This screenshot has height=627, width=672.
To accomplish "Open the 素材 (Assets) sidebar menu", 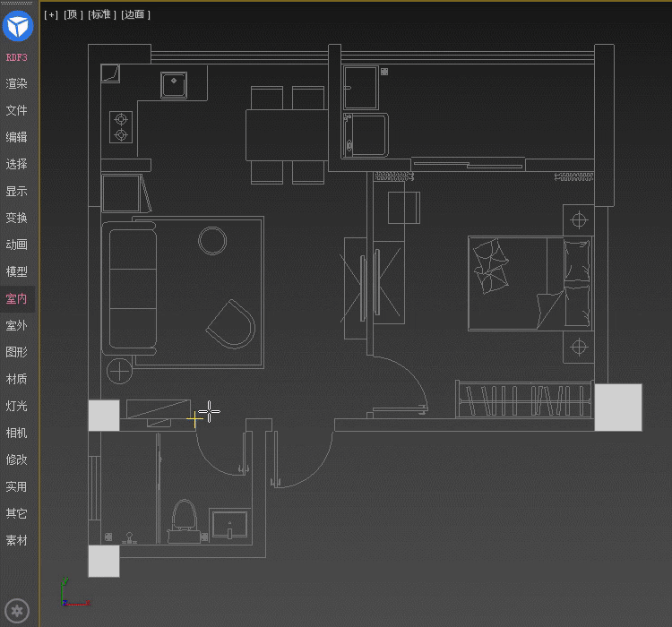I will [17, 540].
